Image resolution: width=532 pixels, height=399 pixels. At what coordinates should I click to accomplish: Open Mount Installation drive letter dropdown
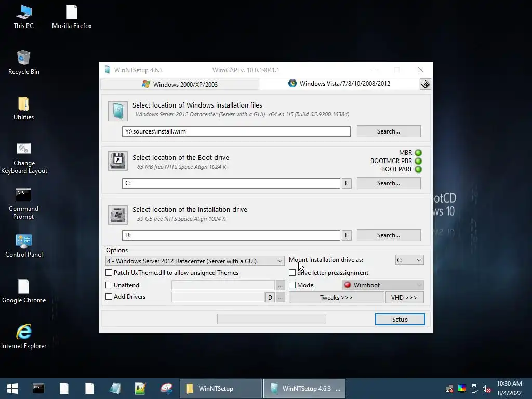click(409, 260)
